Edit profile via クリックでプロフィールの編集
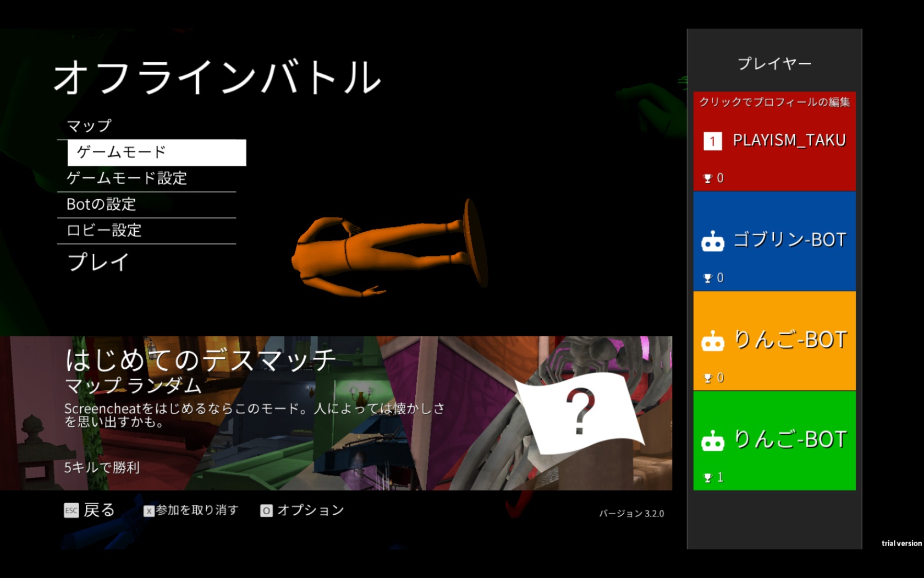Screen dimensions: 924x578 point(774,102)
